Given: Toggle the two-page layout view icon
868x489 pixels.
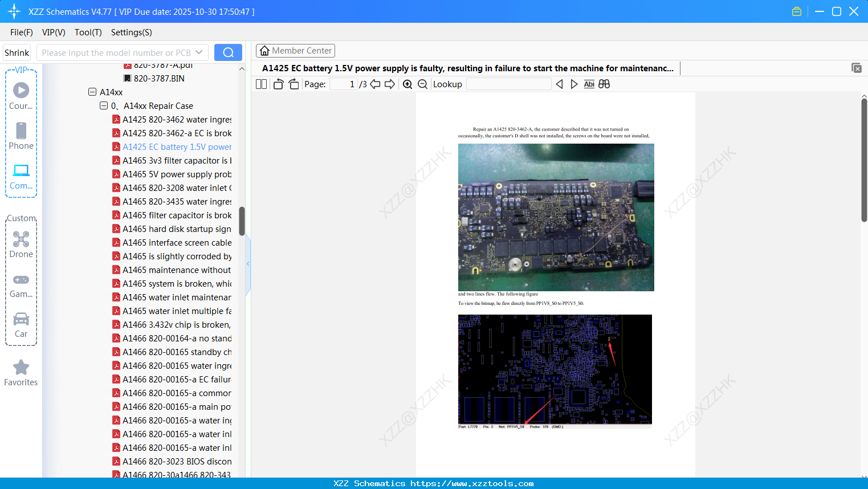Looking at the screenshot, I should (261, 84).
